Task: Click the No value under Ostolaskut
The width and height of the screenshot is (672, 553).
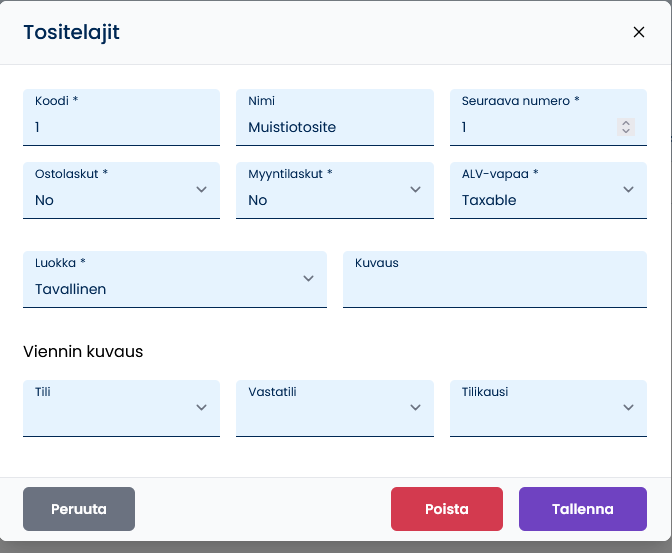Action: click(x=44, y=200)
